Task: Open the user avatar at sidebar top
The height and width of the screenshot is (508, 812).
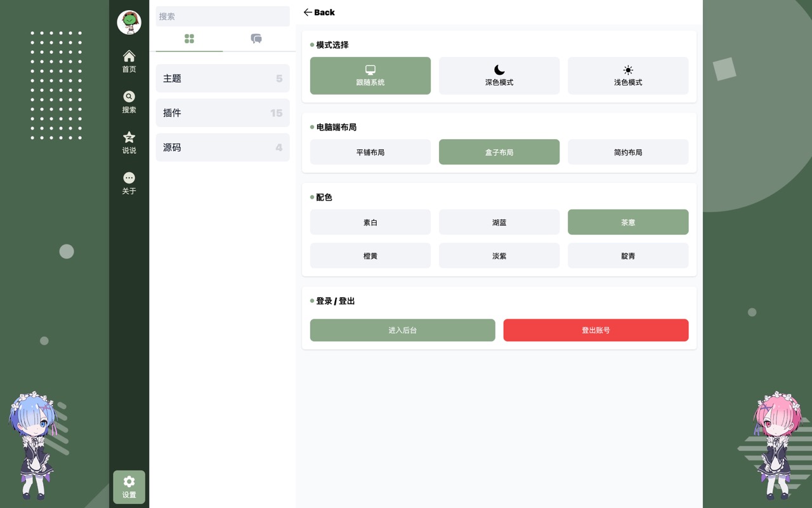Action: [x=129, y=22]
